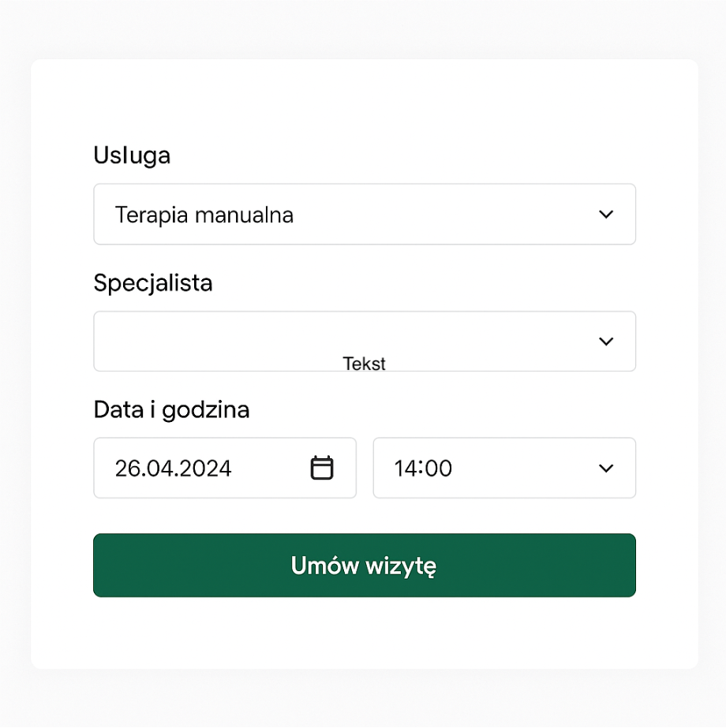
Task: Click the 26.04.2024 date text
Action: tap(174, 469)
